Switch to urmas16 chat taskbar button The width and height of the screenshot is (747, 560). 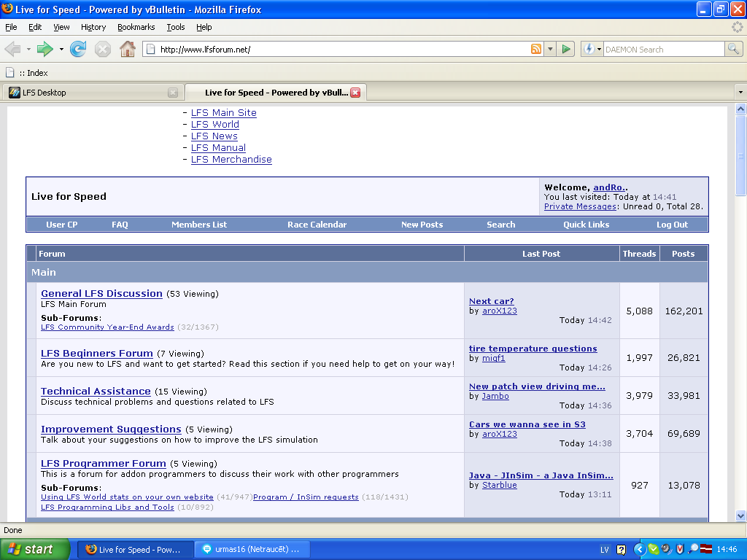(252, 549)
